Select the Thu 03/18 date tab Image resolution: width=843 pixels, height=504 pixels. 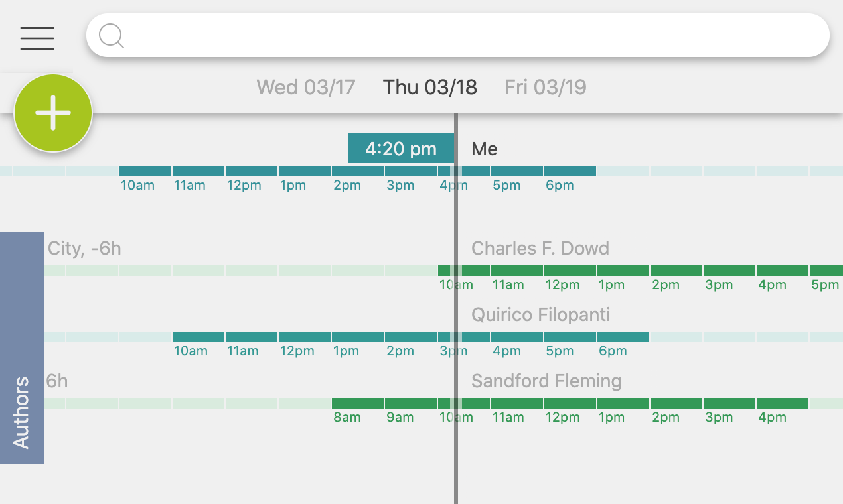pyautogui.click(x=429, y=87)
